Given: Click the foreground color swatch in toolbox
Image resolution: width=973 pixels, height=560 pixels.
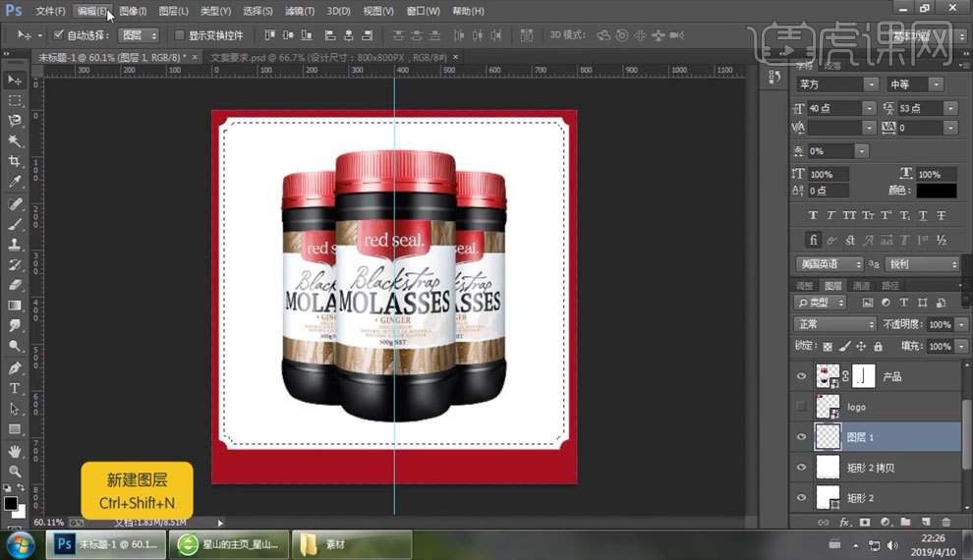Looking at the screenshot, I should coord(10,503).
